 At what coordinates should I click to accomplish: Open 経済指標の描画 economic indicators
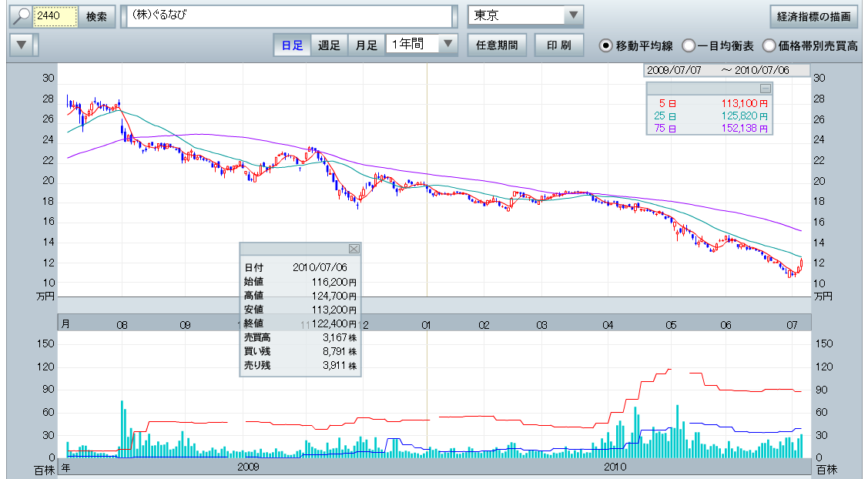pyautogui.click(x=814, y=16)
